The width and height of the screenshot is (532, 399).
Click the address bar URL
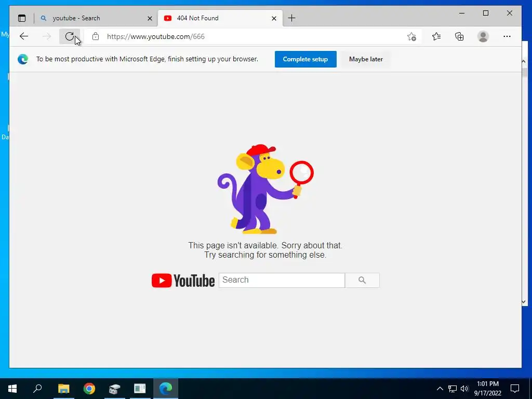pyautogui.click(x=156, y=37)
